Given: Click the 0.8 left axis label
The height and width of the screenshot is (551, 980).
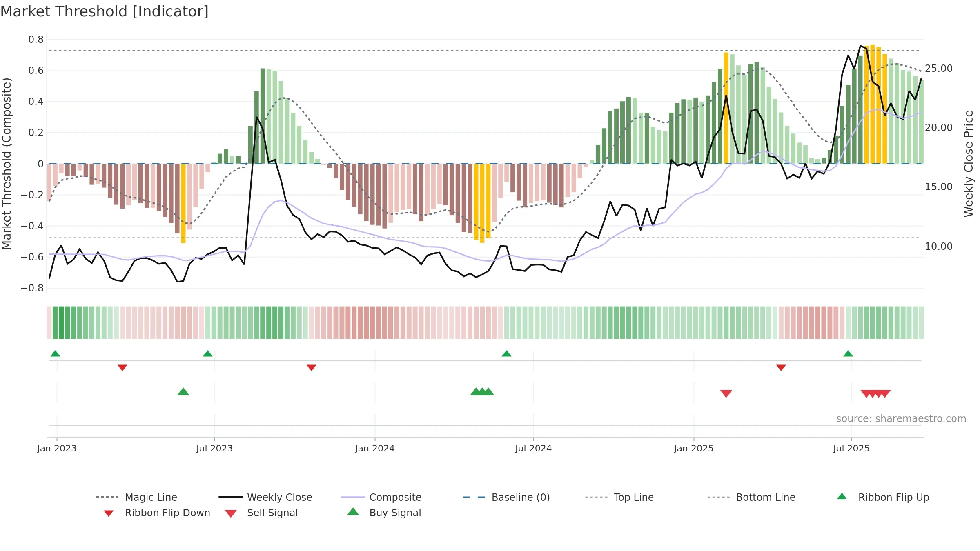Looking at the screenshot, I should [x=36, y=40].
